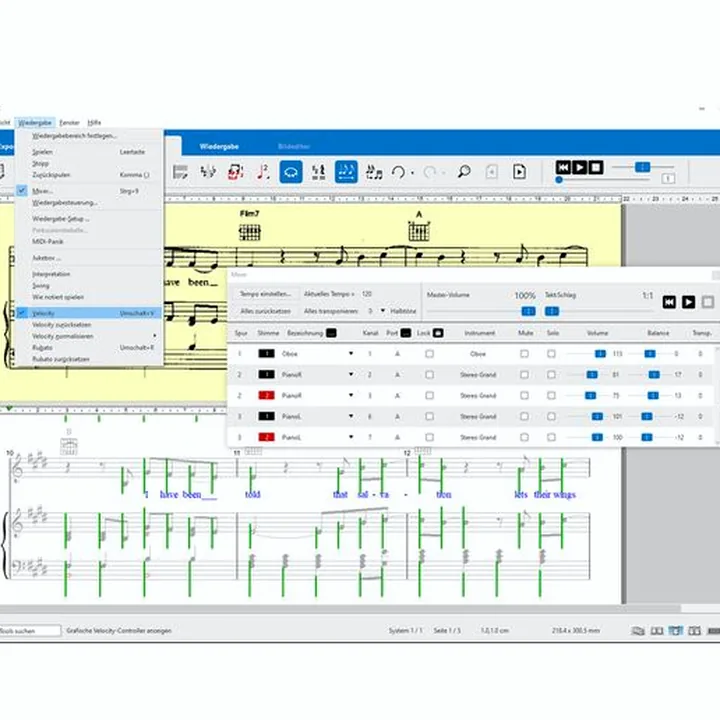Open dropdown of black-swatch PianoL track

pos(351,416)
